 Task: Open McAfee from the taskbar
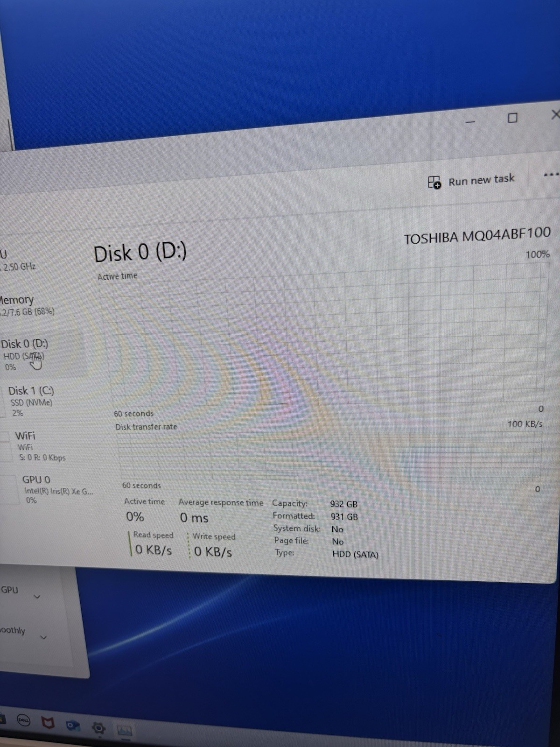[48, 723]
